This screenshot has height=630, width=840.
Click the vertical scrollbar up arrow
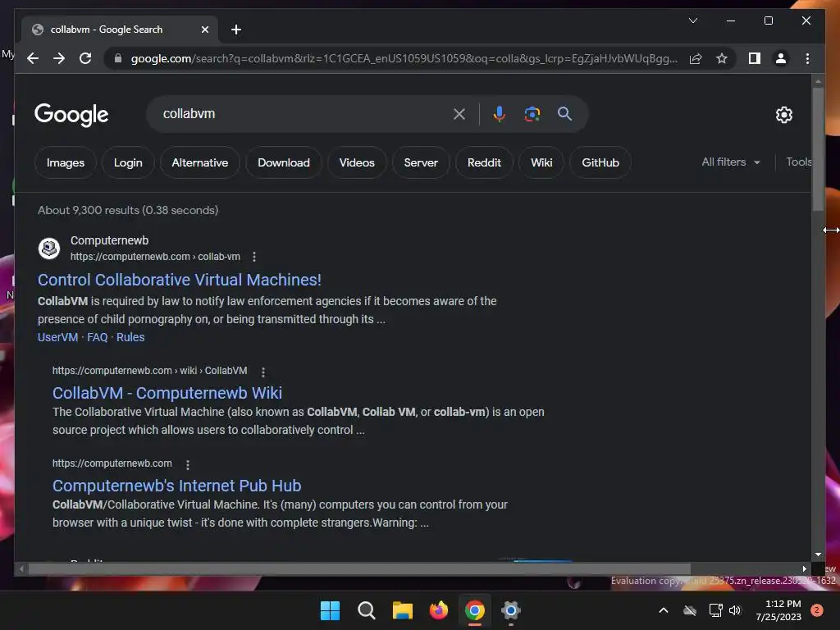click(818, 81)
